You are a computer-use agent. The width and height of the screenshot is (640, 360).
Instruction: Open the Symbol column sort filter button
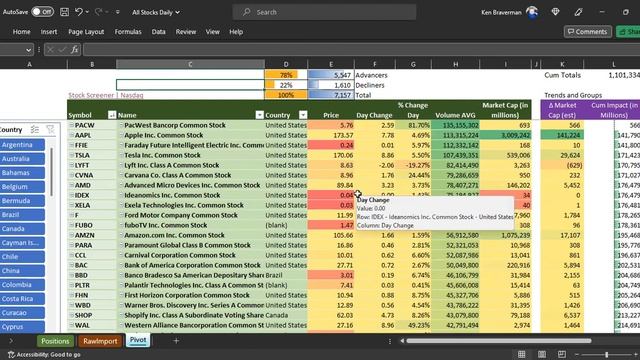[112, 115]
